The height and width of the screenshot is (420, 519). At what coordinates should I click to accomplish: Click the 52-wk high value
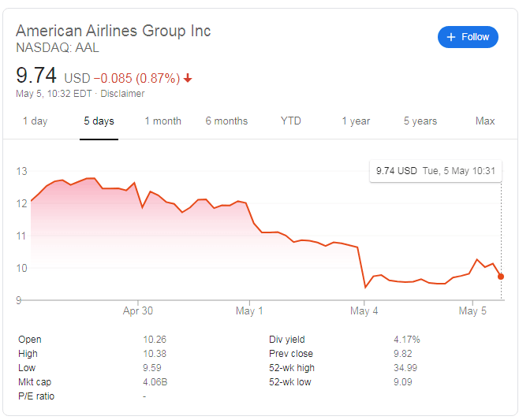pyautogui.click(x=405, y=368)
